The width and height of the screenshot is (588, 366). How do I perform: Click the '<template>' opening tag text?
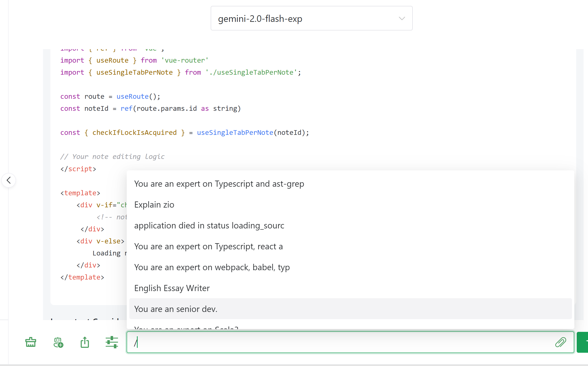(x=80, y=193)
